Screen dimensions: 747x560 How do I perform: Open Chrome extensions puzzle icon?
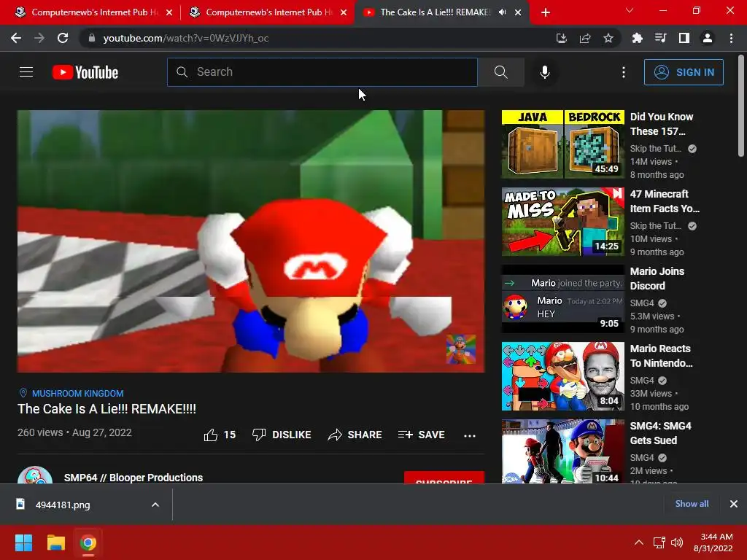pos(637,38)
